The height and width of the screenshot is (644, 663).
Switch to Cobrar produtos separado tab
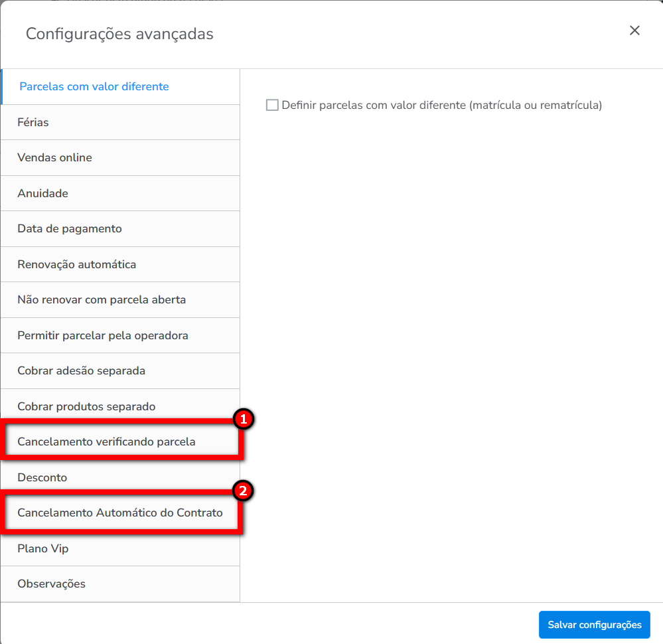pyautogui.click(x=86, y=406)
